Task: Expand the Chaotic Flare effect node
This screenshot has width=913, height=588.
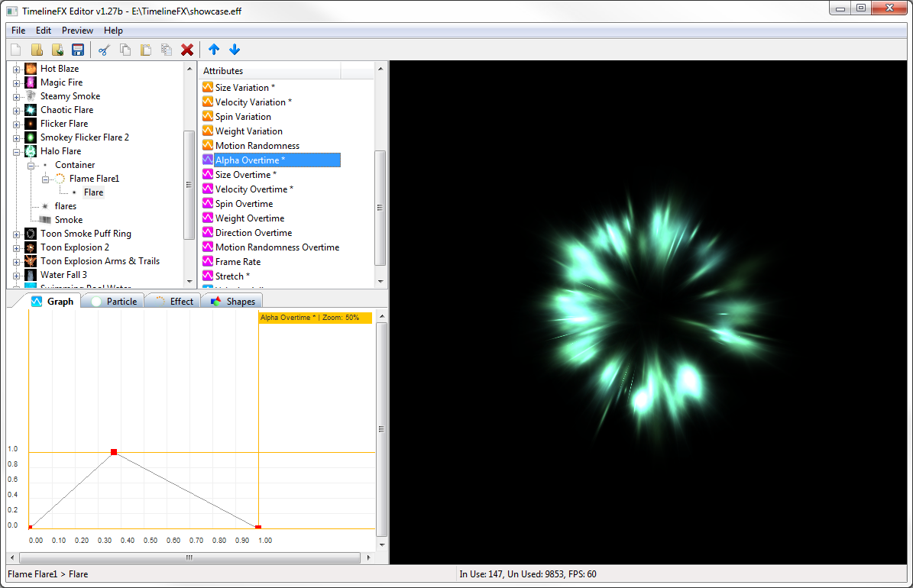Action: (x=16, y=111)
